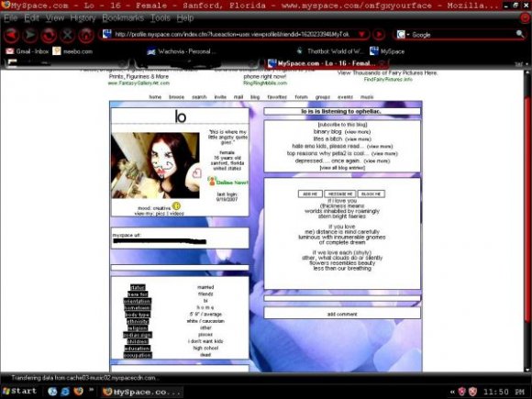Click the subscribe to this blog link
The width and height of the screenshot is (532, 399).
pos(342,125)
